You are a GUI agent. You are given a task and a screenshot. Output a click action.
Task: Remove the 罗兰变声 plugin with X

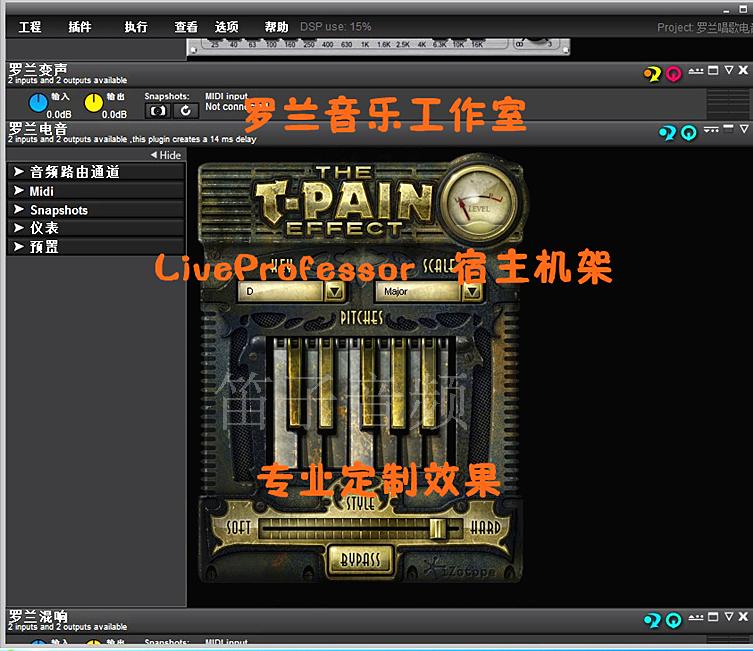point(743,70)
